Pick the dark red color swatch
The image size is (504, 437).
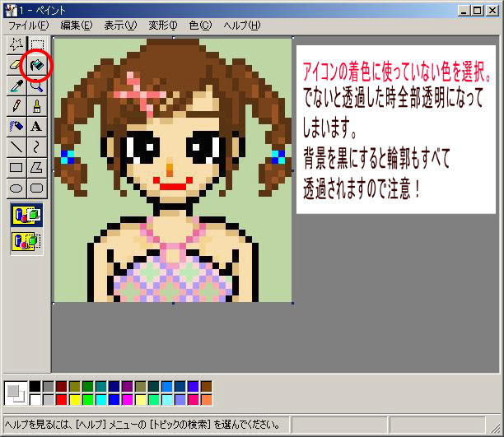(x=62, y=386)
